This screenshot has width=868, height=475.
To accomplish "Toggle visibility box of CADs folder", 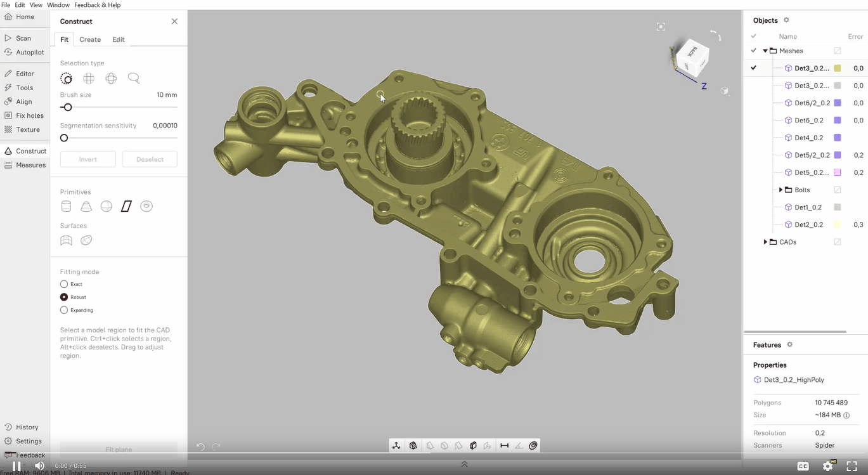I will click(837, 242).
